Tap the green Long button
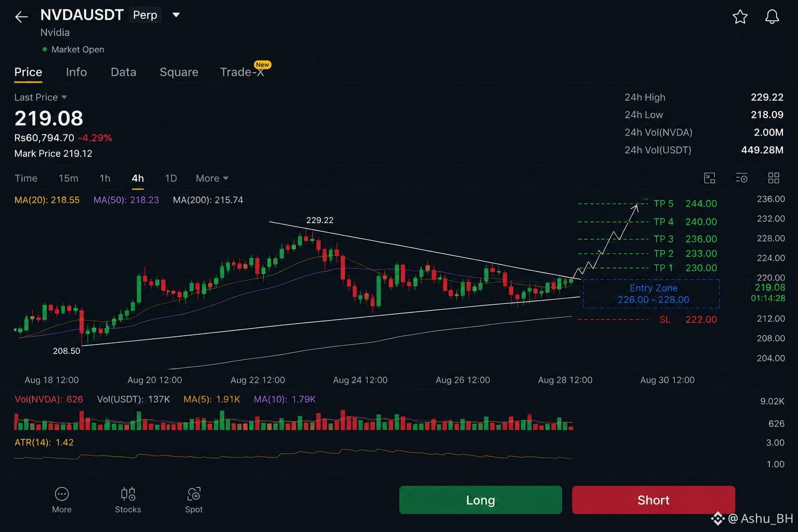 click(481, 500)
